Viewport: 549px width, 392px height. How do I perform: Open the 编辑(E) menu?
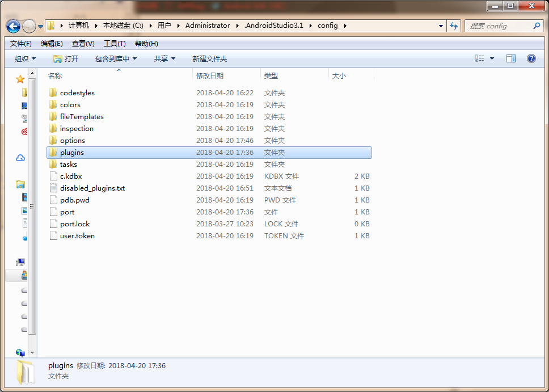(52, 44)
